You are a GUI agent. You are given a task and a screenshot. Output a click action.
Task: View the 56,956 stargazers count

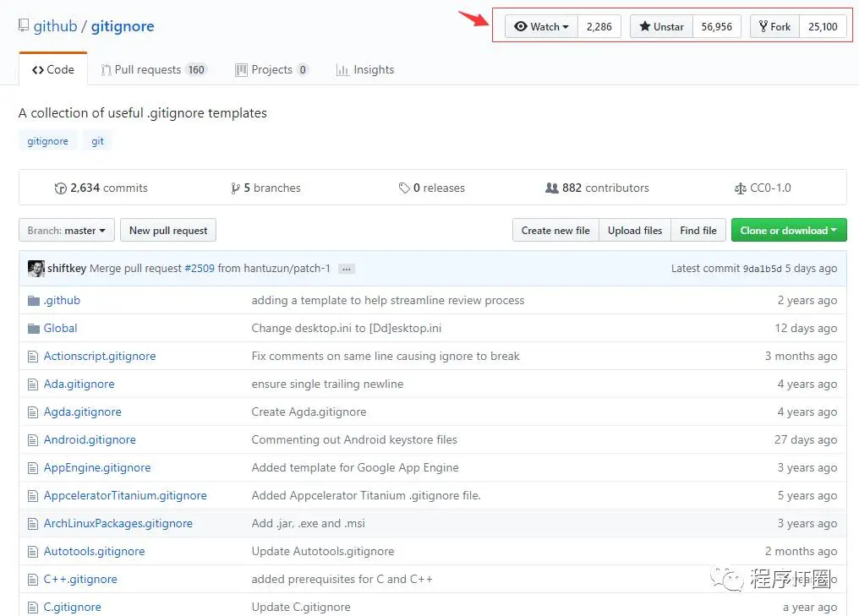click(x=717, y=26)
